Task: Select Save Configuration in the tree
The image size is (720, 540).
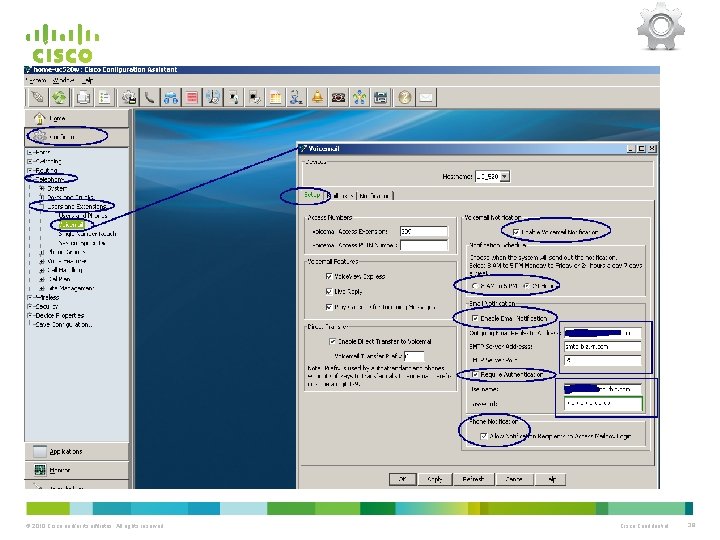Action: [63, 325]
